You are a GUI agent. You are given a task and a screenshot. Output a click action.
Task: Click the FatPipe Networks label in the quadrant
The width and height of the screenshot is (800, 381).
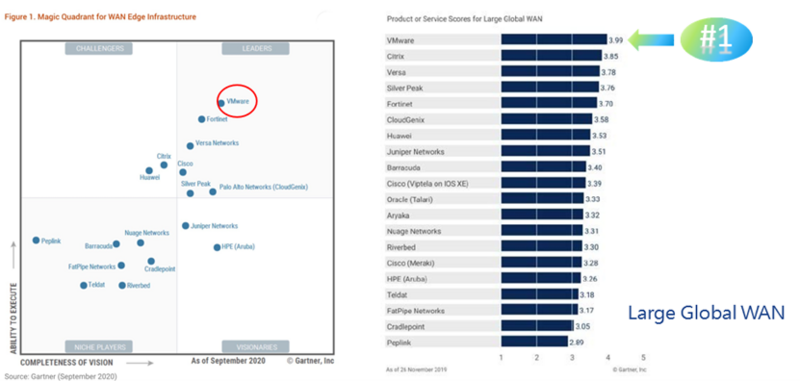[x=92, y=267]
